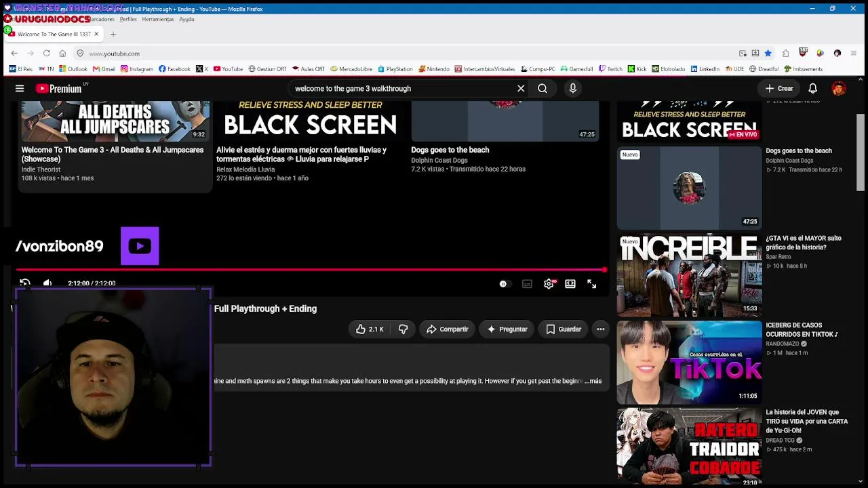Open the Facebook bookmark
Viewport: 868px width, 488px height.
(x=175, y=69)
